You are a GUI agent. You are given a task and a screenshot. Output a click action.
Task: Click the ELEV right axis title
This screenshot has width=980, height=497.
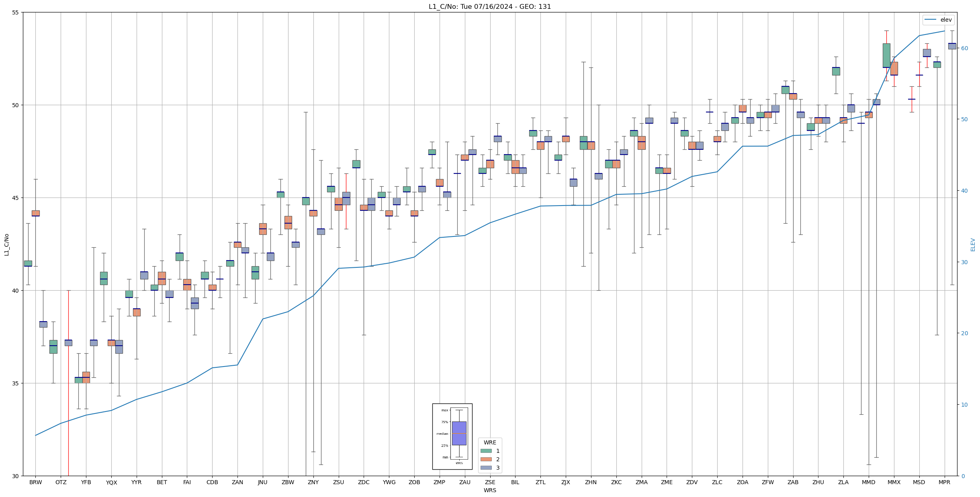pyautogui.click(x=973, y=244)
